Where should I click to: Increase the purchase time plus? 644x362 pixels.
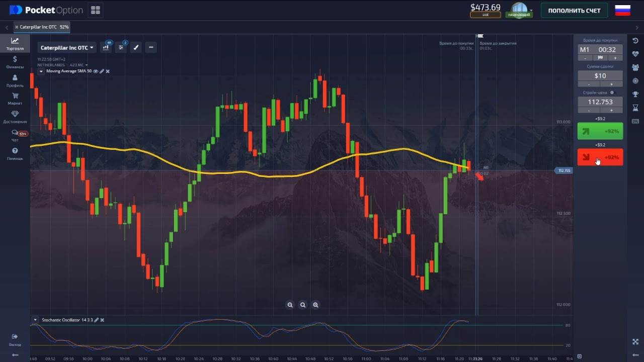coord(615,58)
